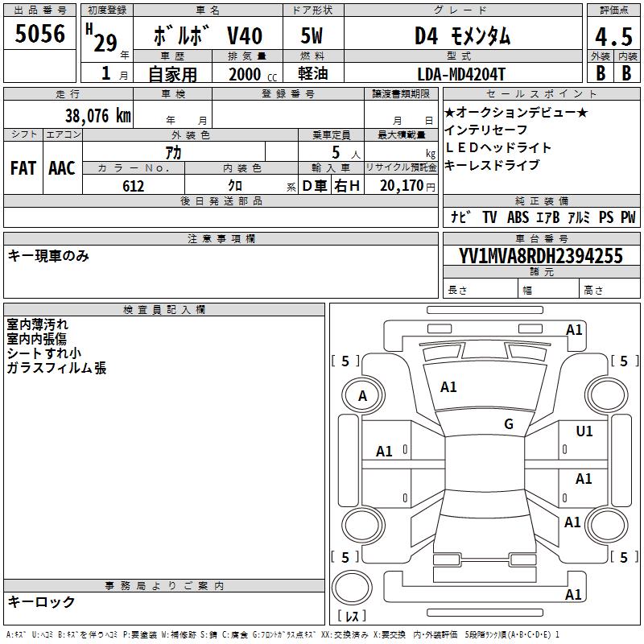Screen dimensions: 644x644
Task: Select the インテリセーフ sales point
Action: (x=486, y=130)
